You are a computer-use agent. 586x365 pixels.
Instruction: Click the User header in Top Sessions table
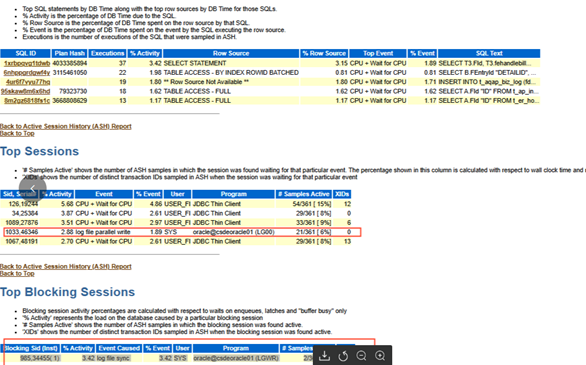tap(178, 194)
